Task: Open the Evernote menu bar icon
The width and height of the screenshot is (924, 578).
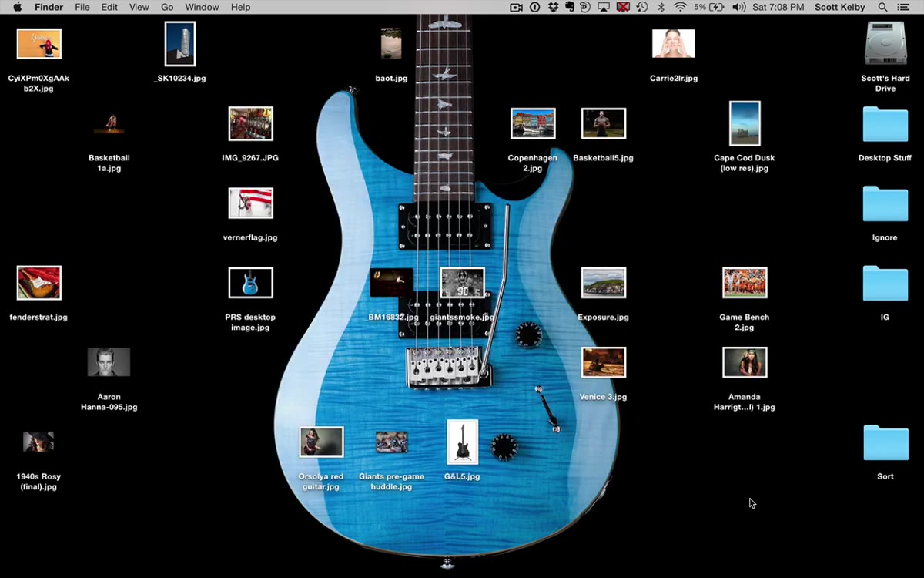Action: tap(570, 7)
